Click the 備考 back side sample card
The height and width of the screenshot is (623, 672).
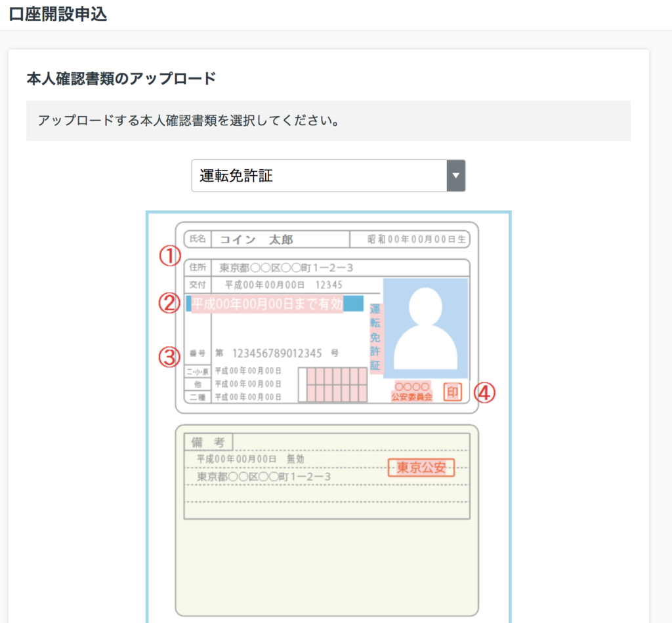327,520
